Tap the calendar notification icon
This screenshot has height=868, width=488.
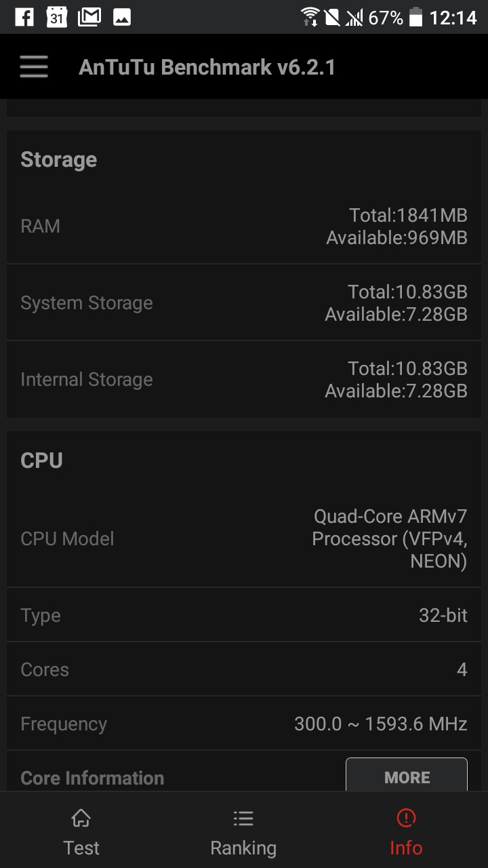click(56, 17)
